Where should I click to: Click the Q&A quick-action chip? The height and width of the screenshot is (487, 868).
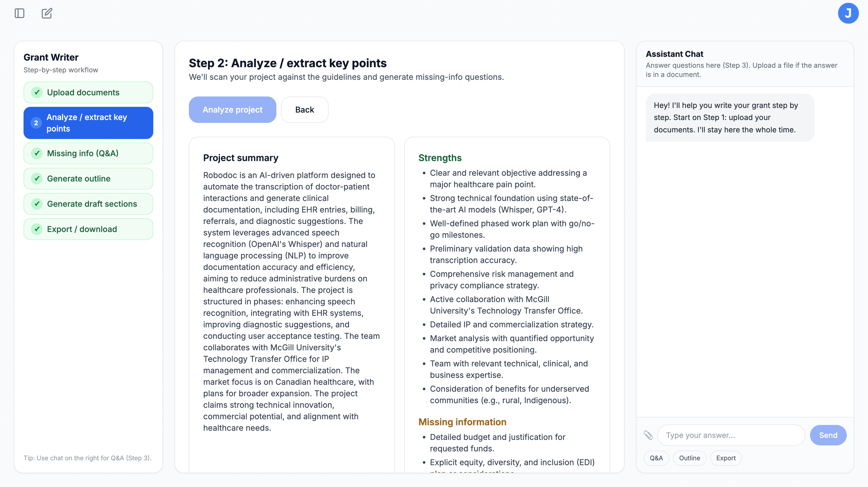pyautogui.click(x=656, y=458)
